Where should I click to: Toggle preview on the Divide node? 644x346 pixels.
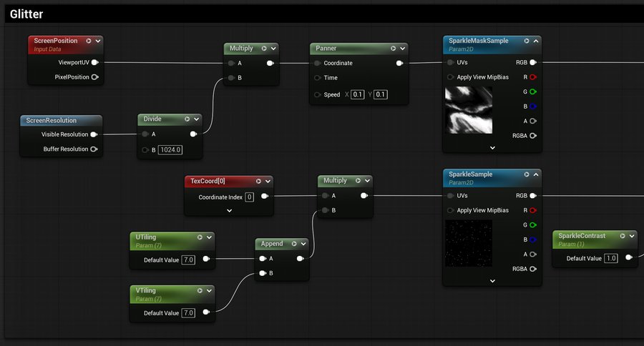click(x=187, y=119)
